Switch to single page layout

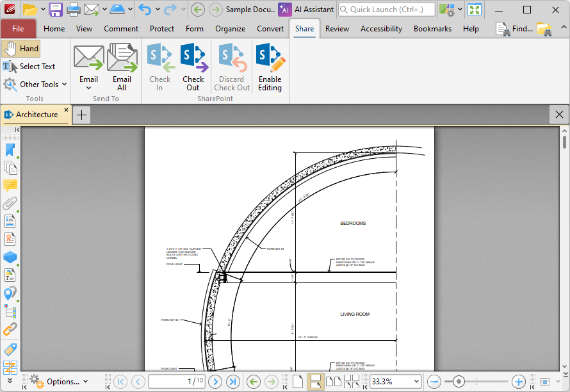pyautogui.click(x=298, y=382)
